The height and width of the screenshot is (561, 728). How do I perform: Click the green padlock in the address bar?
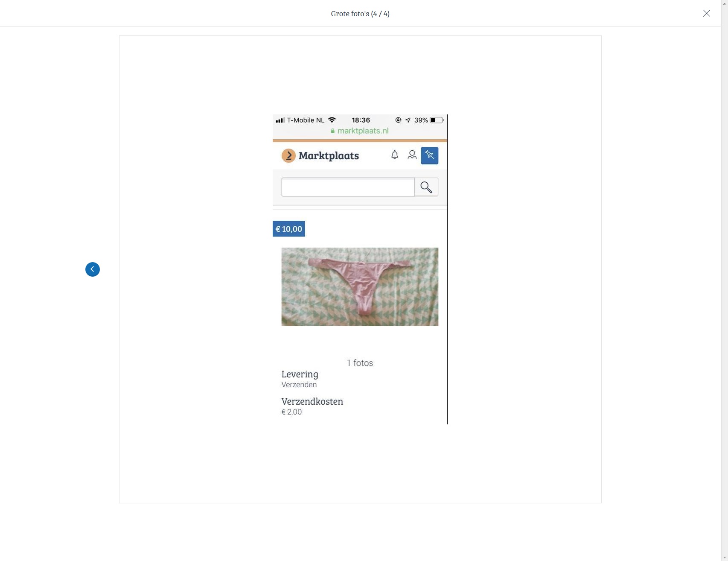click(333, 131)
